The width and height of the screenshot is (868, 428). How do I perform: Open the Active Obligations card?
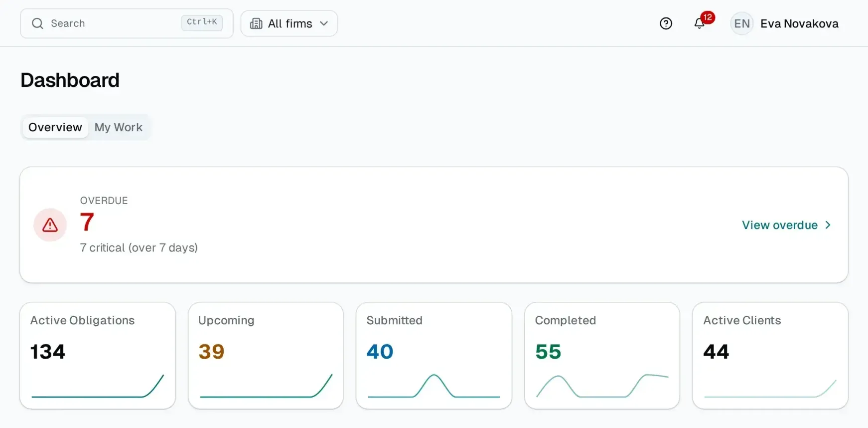98,356
